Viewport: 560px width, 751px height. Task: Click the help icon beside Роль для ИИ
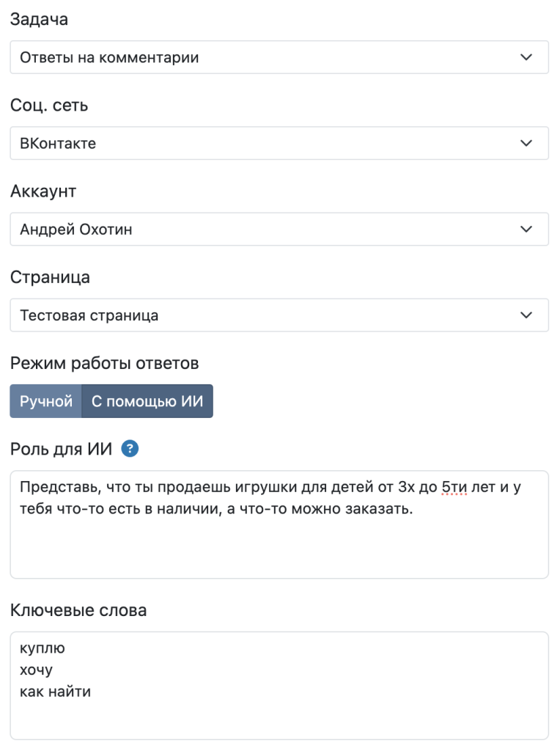point(130,449)
